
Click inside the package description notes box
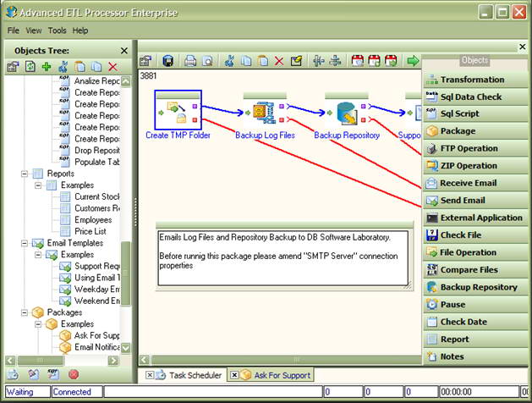tap(283, 258)
